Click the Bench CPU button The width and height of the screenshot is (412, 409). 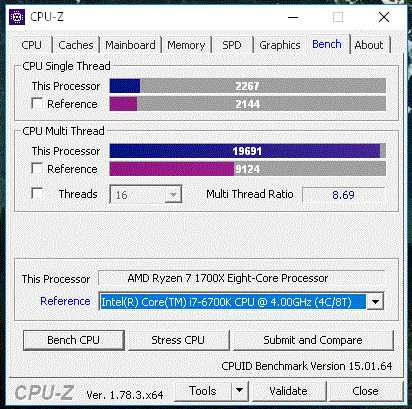click(x=74, y=340)
